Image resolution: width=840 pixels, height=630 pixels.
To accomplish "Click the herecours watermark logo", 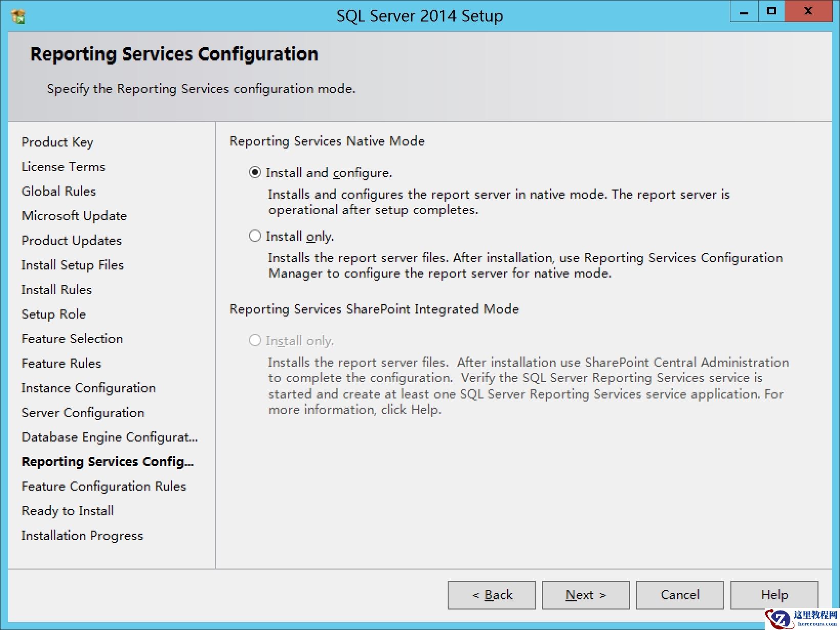I will click(802, 618).
